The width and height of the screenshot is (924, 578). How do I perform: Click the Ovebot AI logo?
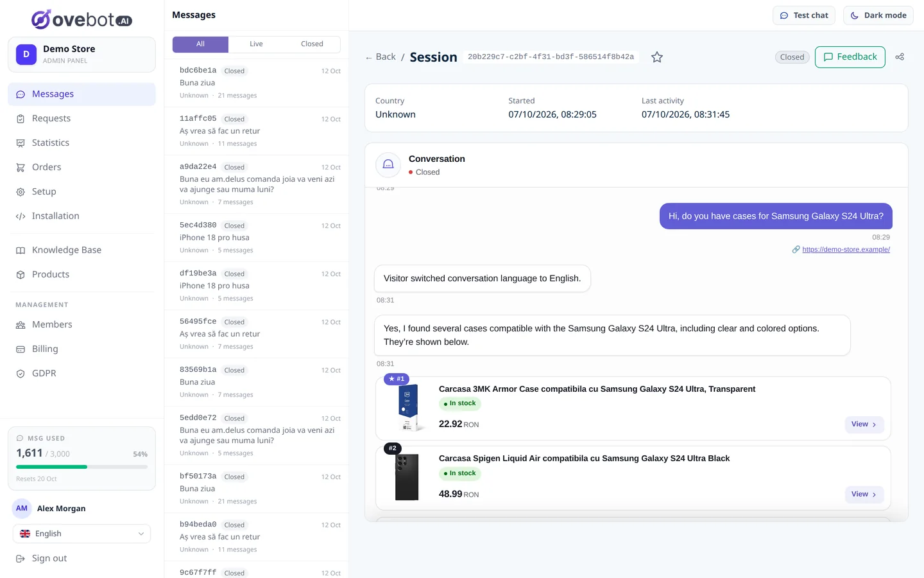pyautogui.click(x=81, y=19)
